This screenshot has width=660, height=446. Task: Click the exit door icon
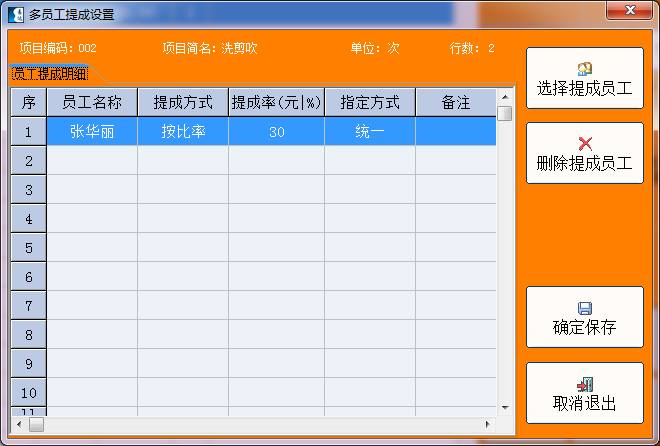(585, 384)
